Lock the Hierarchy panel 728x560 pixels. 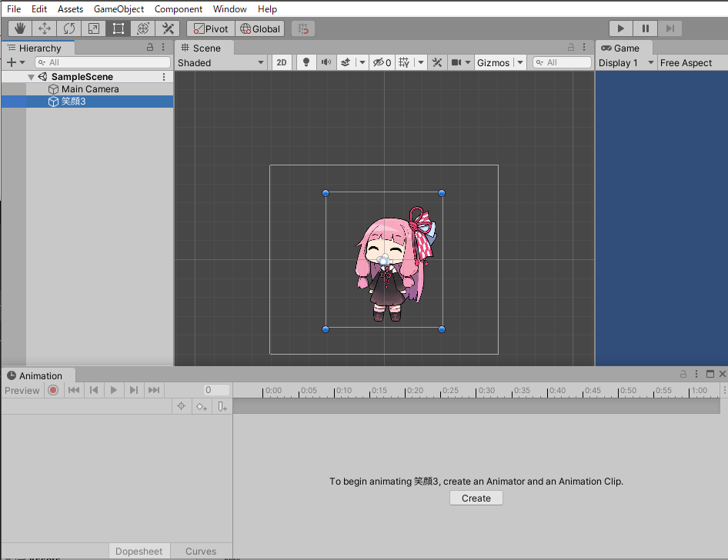(x=150, y=48)
